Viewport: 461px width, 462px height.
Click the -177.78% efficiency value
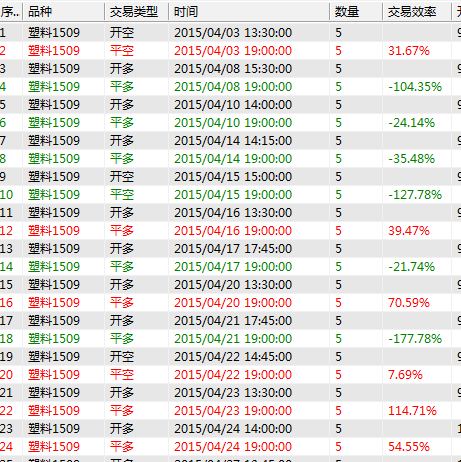click(x=415, y=339)
